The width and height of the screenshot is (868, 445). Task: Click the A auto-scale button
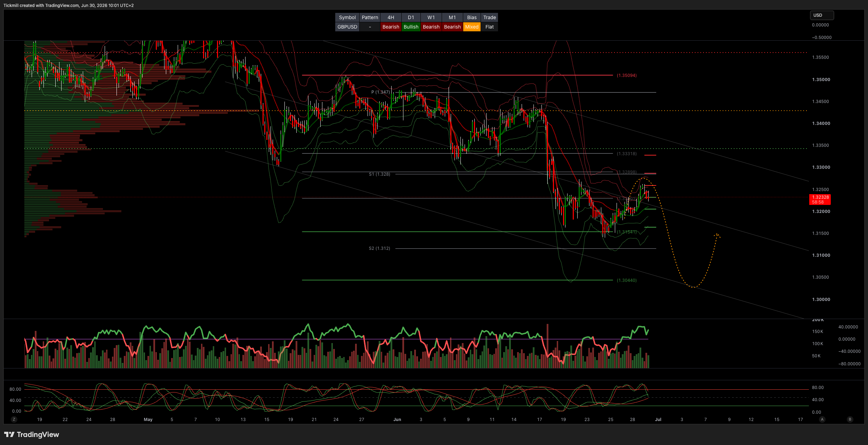point(822,419)
